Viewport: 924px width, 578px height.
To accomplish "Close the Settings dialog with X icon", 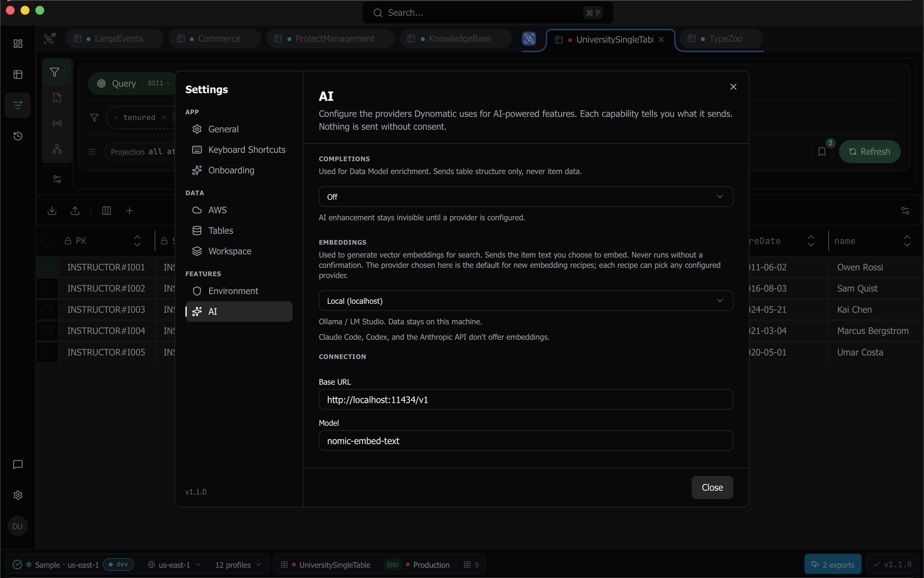I will tap(733, 87).
